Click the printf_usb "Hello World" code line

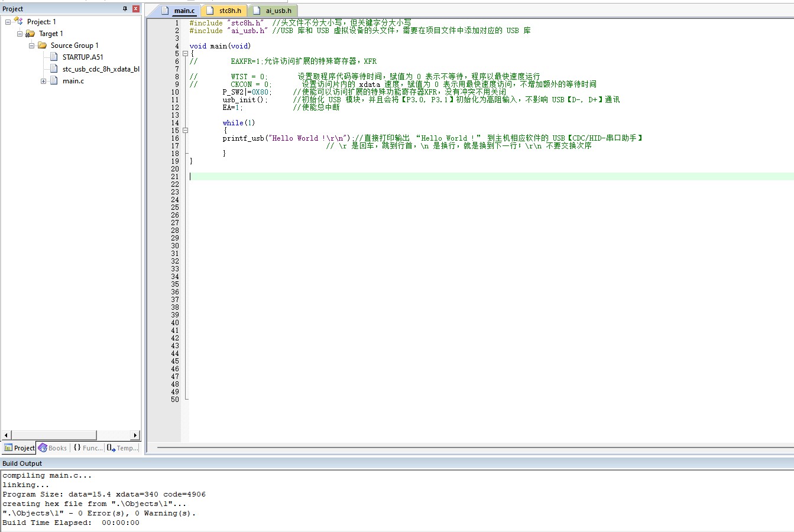(x=433, y=138)
